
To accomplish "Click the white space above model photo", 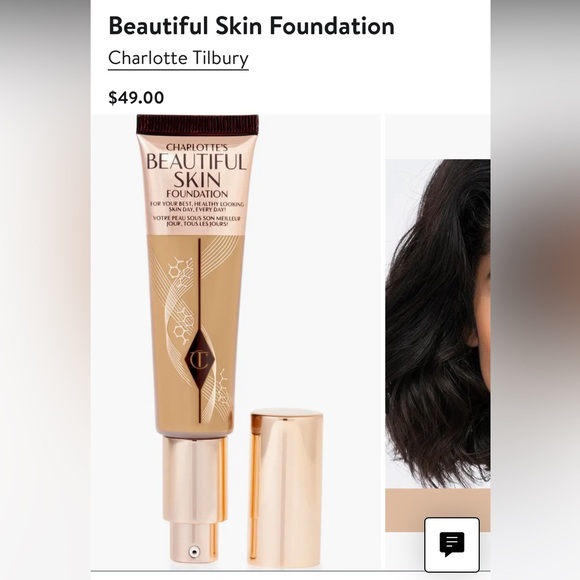I will click(438, 137).
